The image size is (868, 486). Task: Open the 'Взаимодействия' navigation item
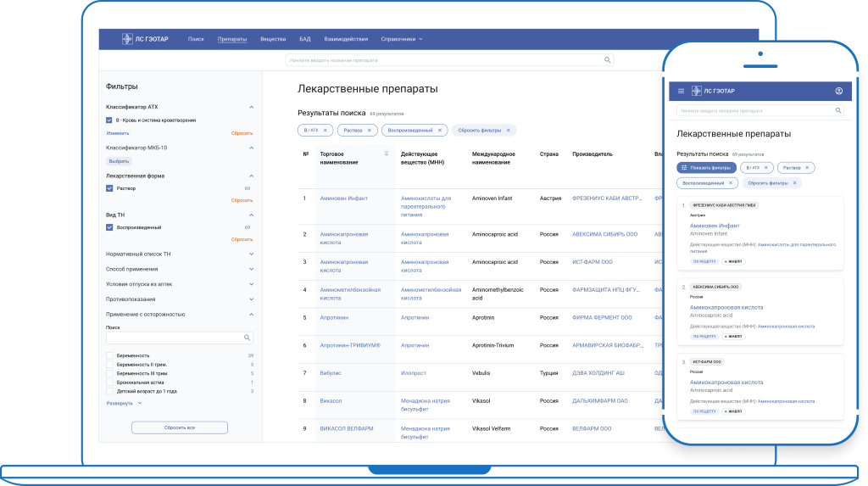[x=346, y=39]
